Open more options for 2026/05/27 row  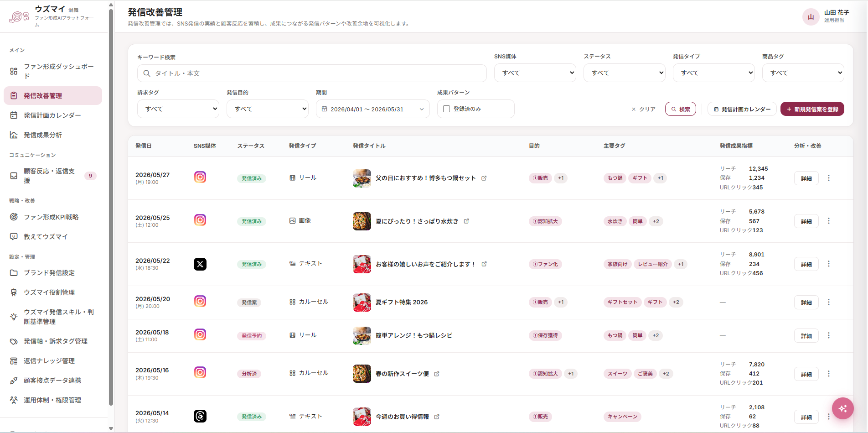pos(829,178)
